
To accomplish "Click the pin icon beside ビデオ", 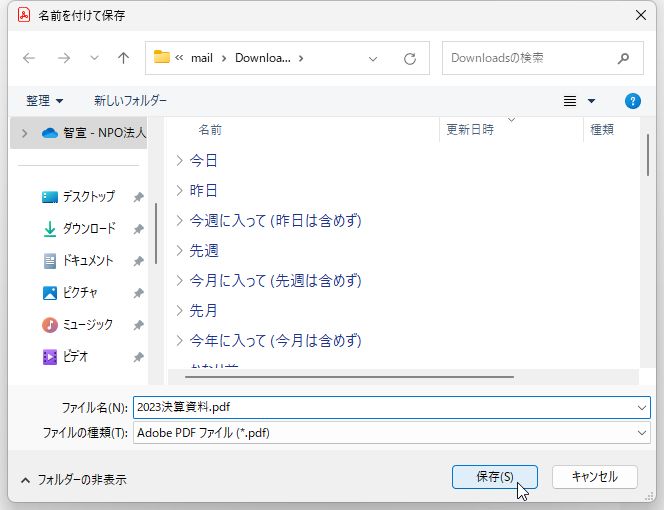I will 138,358.
